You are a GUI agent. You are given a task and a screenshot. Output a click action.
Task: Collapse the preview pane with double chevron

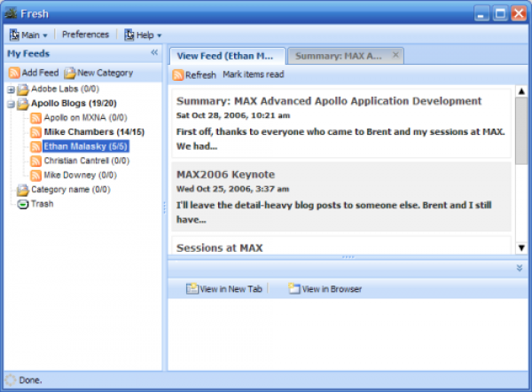tap(520, 268)
